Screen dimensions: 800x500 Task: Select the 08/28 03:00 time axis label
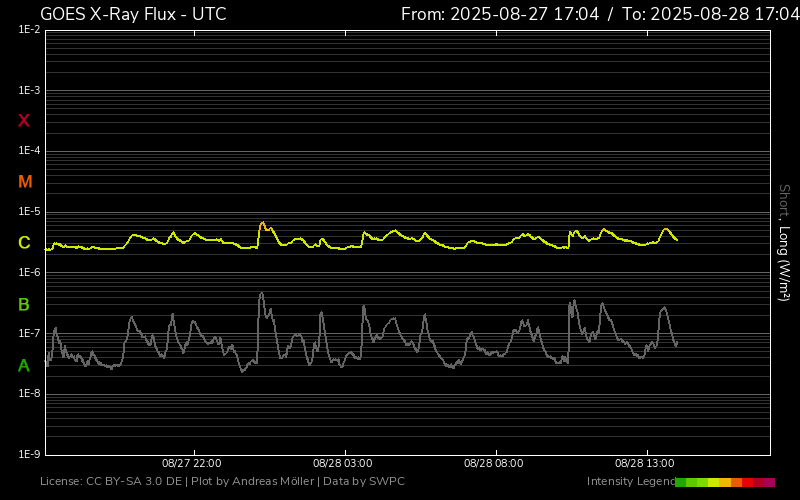click(343, 464)
